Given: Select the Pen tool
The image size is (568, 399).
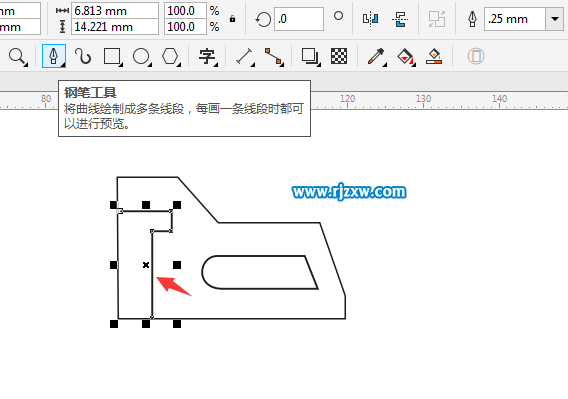Looking at the screenshot, I should [x=54, y=56].
